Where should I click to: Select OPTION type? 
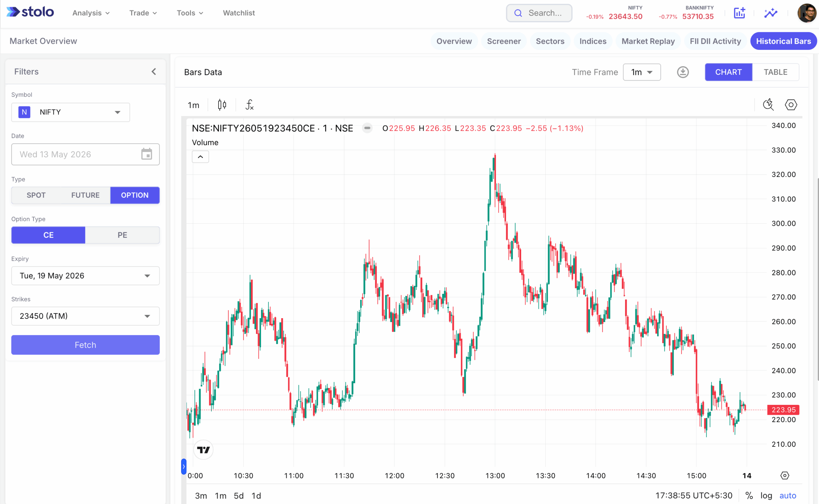pyautogui.click(x=135, y=195)
